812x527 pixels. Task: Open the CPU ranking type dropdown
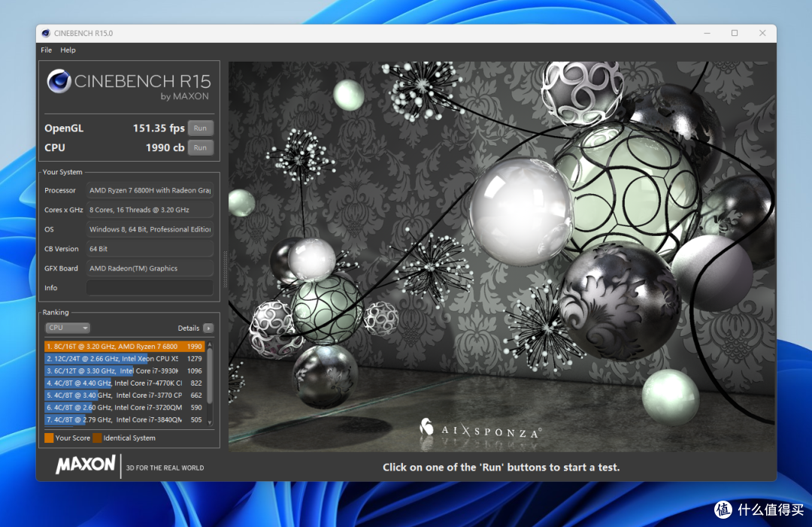(68, 328)
